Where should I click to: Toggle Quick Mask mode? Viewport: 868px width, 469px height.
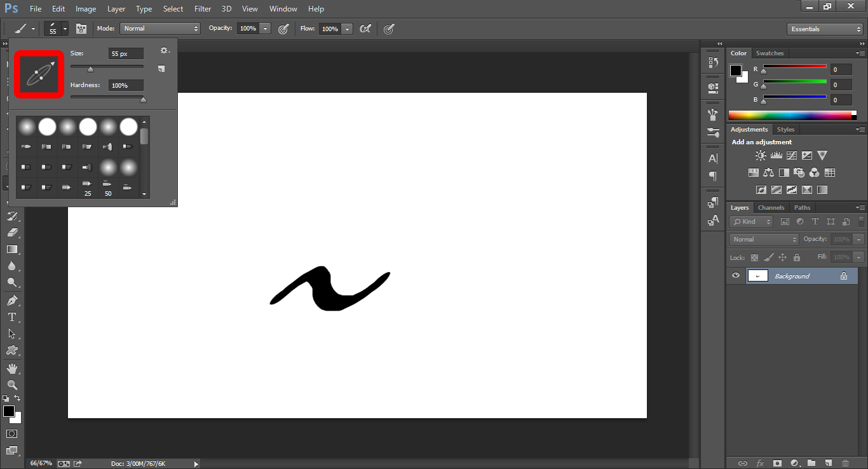point(12,434)
